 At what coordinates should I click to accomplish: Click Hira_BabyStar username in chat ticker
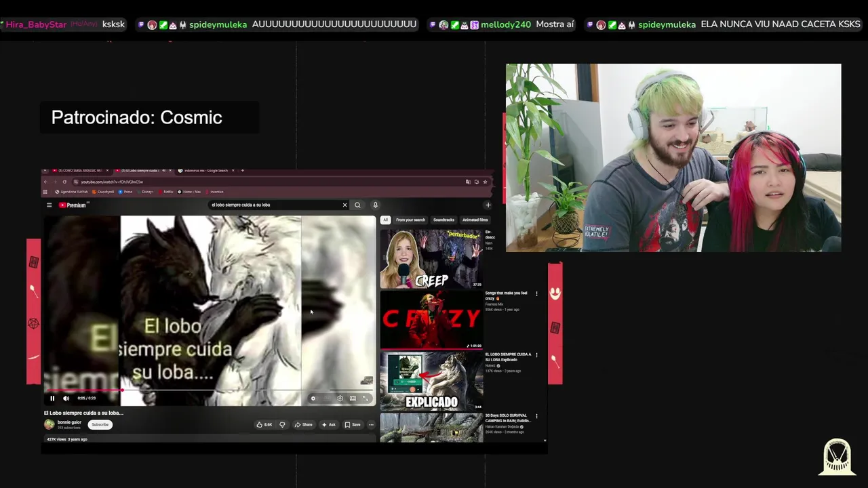[x=37, y=24]
